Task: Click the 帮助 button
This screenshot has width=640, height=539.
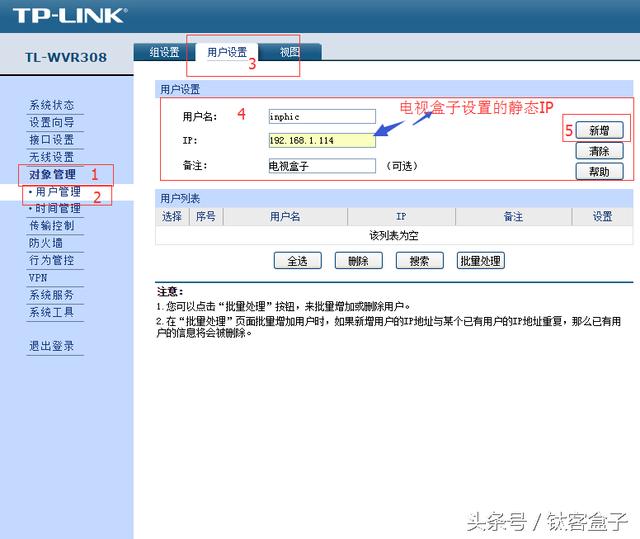Action: pyautogui.click(x=599, y=172)
